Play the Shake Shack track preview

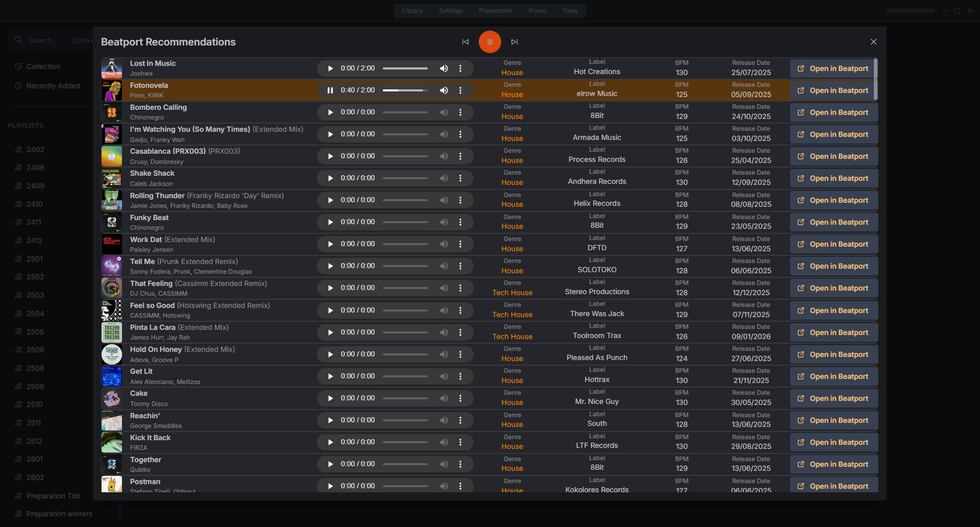(x=330, y=178)
